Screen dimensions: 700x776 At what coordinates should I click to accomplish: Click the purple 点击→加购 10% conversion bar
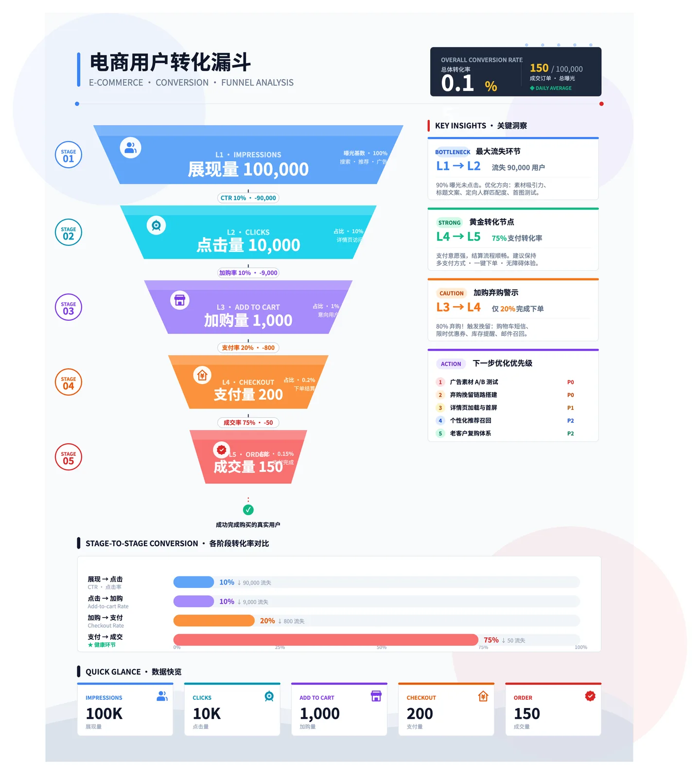(193, 602)
